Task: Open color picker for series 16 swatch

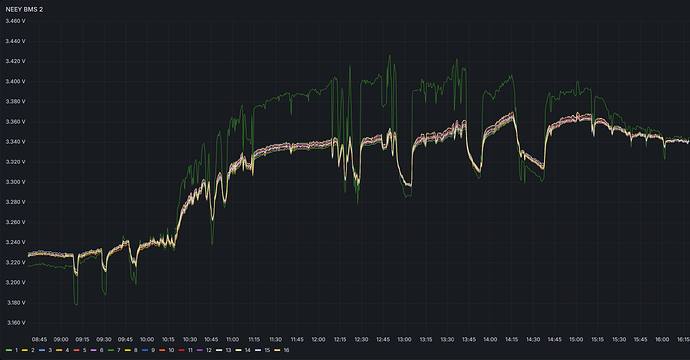Action: click(277, 350)
